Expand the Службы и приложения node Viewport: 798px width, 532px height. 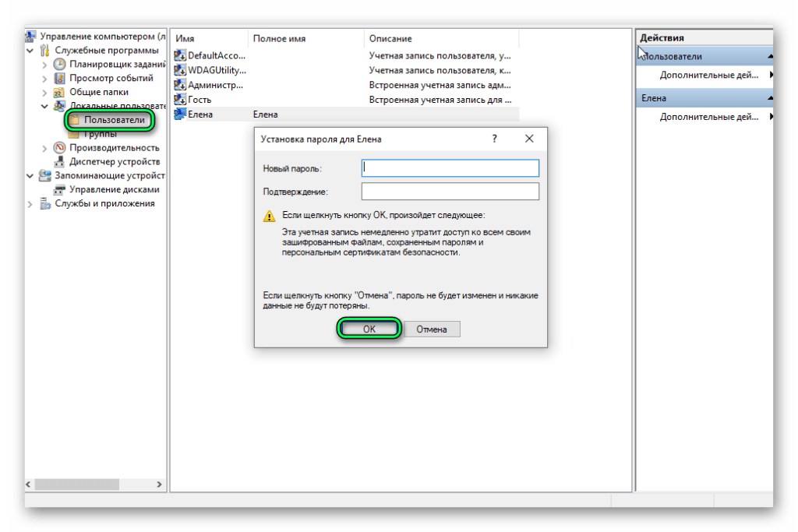(x=30, y=204)
